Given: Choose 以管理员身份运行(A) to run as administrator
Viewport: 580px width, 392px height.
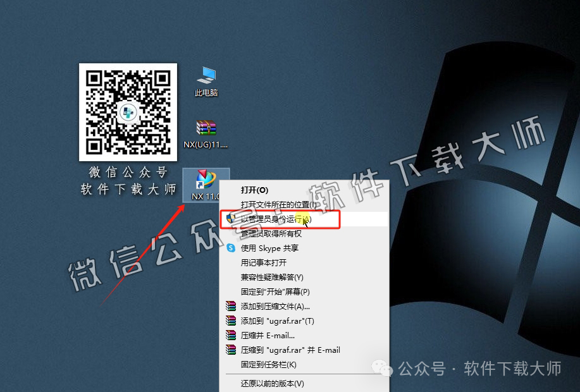Looking at the screenshot, I should pyautogui.click(x=272, y=218).
